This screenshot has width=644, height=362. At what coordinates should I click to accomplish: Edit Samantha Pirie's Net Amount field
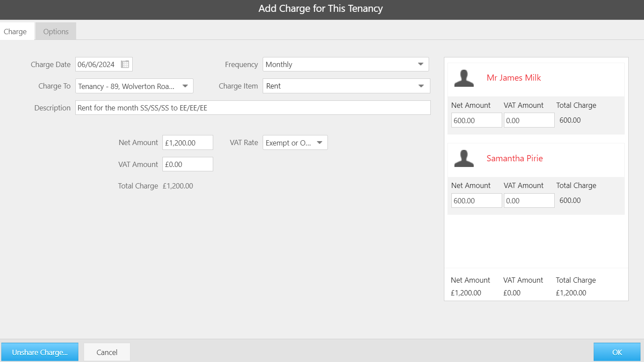coord(476,200)
